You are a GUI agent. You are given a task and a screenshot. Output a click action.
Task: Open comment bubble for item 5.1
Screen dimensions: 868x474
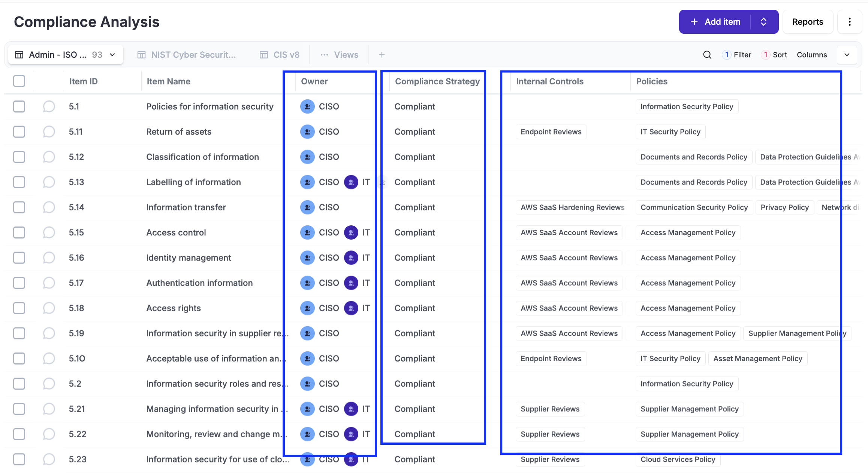click(x=49, y=106)
